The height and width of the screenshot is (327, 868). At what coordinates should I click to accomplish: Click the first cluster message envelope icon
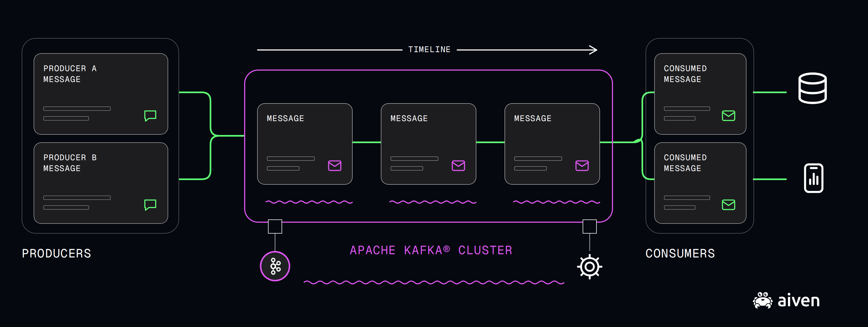tap(335, 166)
